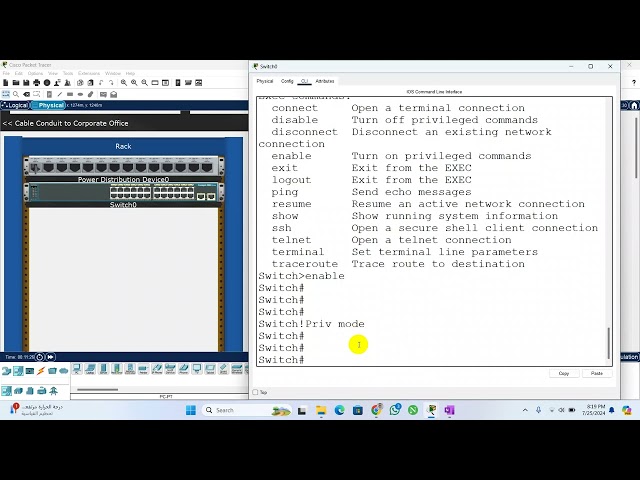The image size is (640, 480).
Task: Click the 'traceroute' command entry text
Action: coord(305,264)
